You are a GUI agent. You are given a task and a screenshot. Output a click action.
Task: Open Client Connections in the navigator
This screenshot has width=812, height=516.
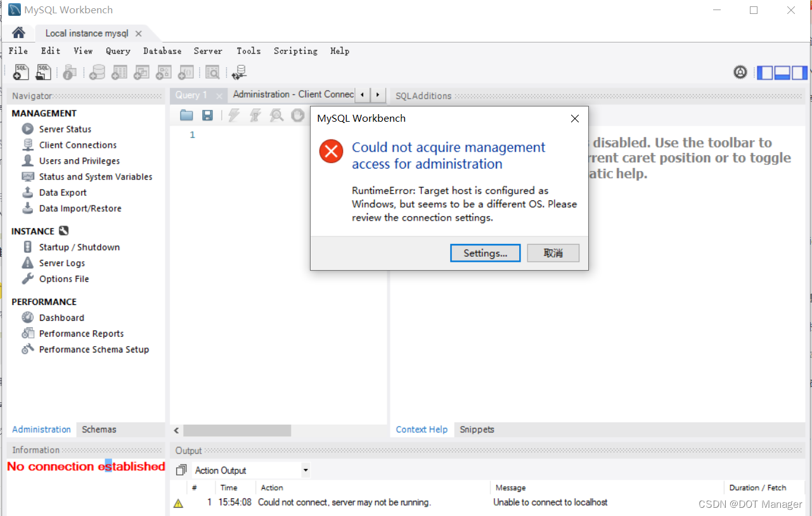pyautogui.click(x=77, y=145)
